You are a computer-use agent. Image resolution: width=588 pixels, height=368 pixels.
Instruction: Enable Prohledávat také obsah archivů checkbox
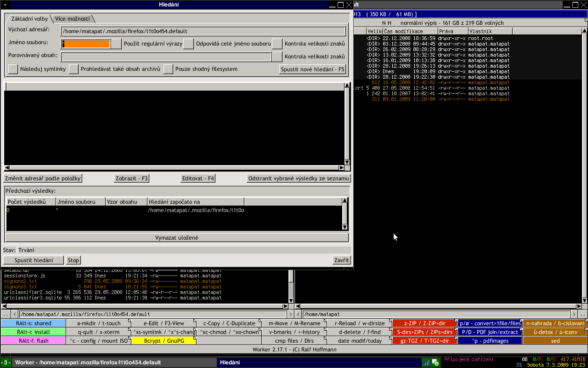(74, 69)
